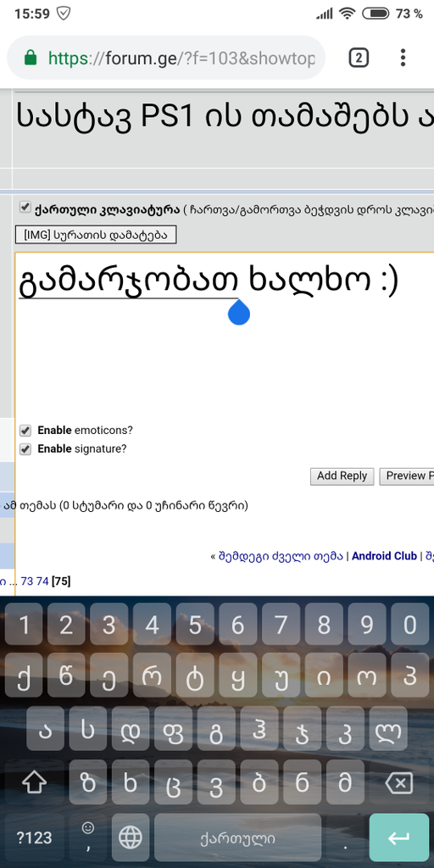
Task: Tap the ე key
Action: tap(109, 676)
